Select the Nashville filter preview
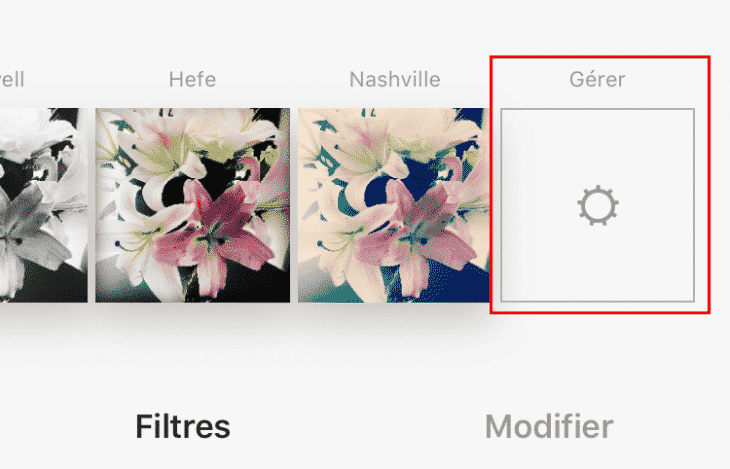The width and height of the screenshot is (730, 469). click(394, 205)
